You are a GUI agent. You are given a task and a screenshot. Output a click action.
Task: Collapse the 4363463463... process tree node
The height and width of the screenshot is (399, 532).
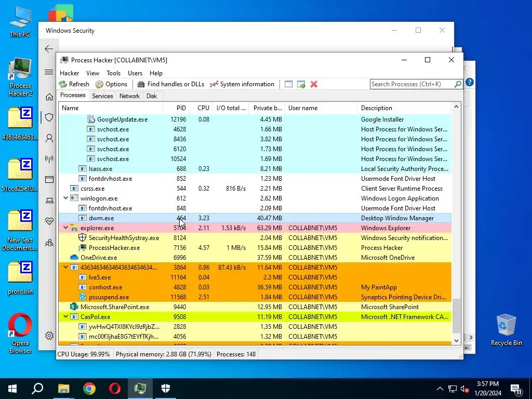coord(65,268)
